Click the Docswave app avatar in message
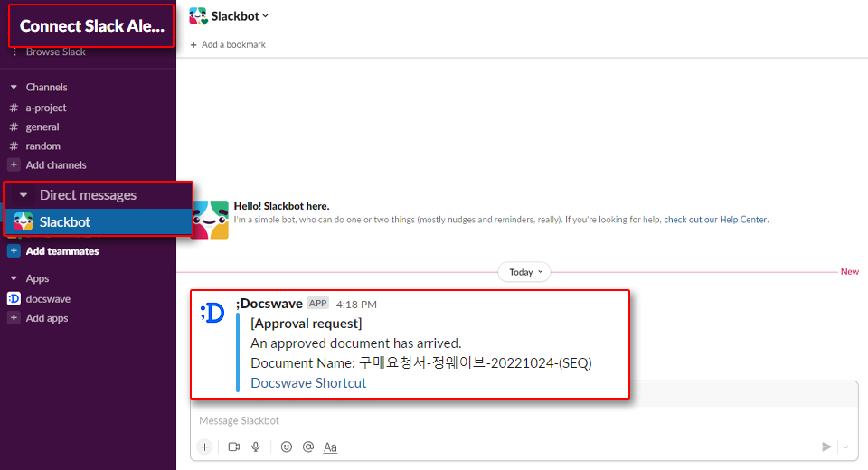Viewport: 868px width, 470px height. [212, 313]
